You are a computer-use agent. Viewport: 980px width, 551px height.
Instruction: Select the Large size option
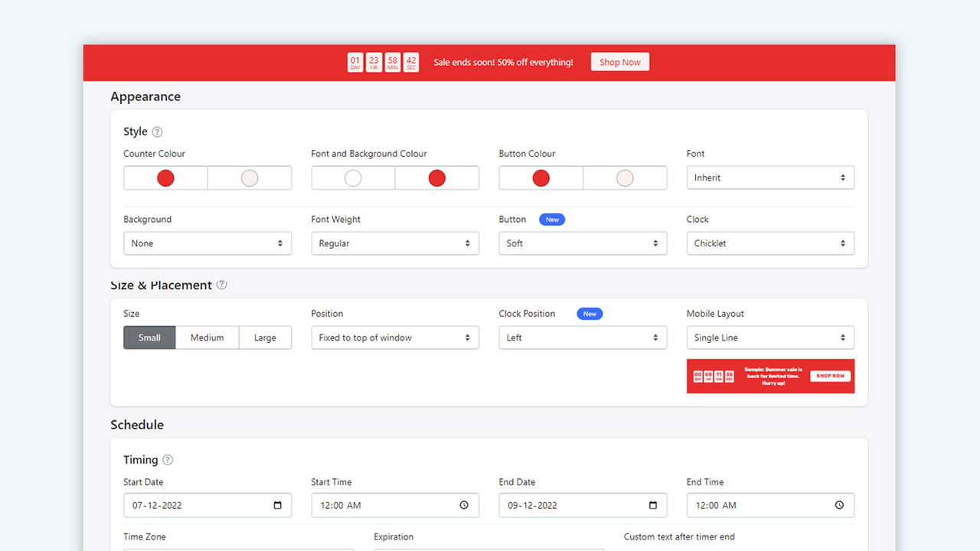point(265,337)
